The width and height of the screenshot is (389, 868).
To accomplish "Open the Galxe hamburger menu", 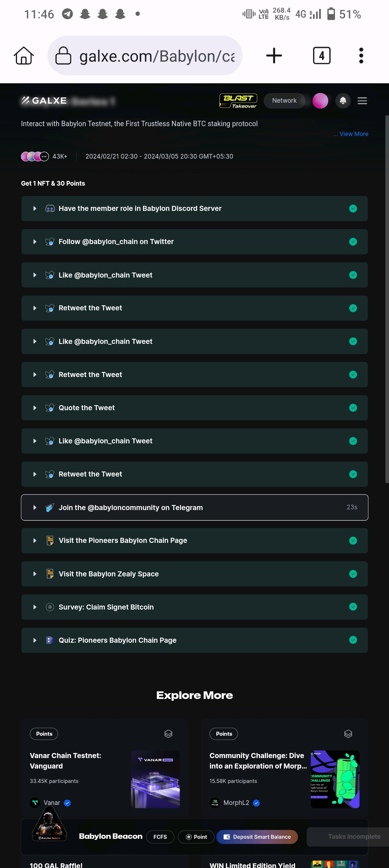I will coord(362,101).
